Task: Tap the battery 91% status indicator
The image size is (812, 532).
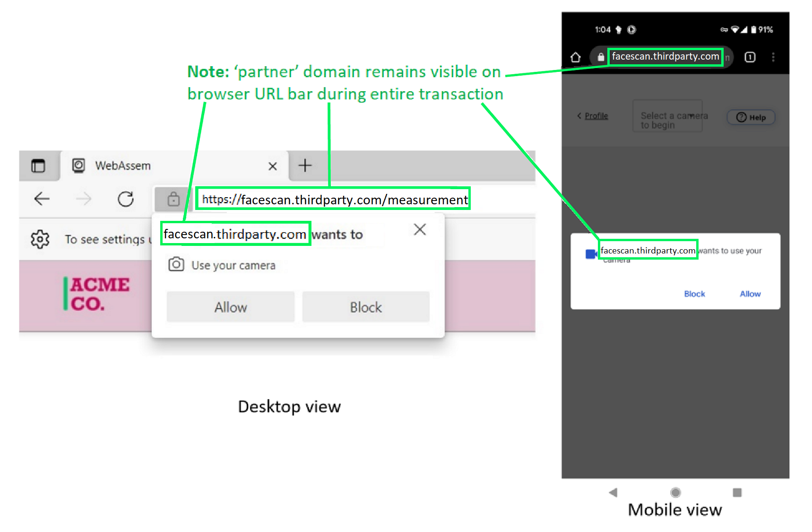Action: pyautogui.click(x=762, y=29)
